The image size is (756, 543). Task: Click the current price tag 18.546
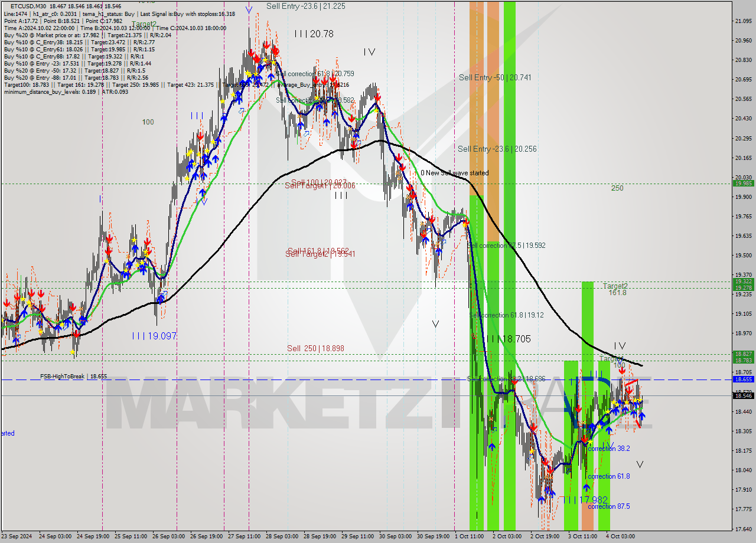[743, 396]
